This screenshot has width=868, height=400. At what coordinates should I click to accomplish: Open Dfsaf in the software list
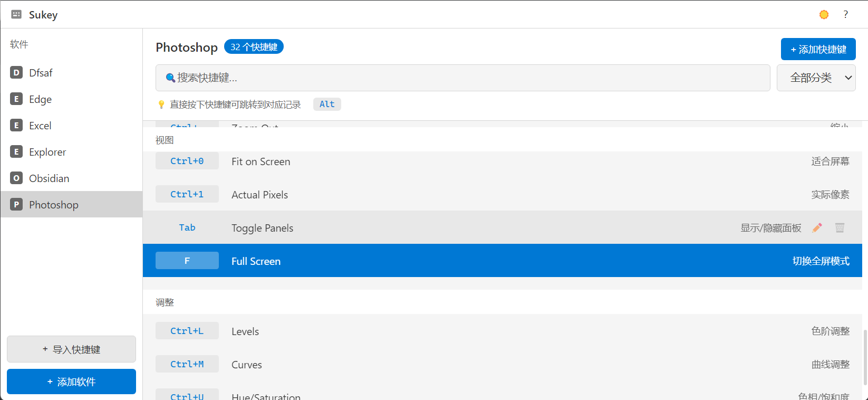71,72
